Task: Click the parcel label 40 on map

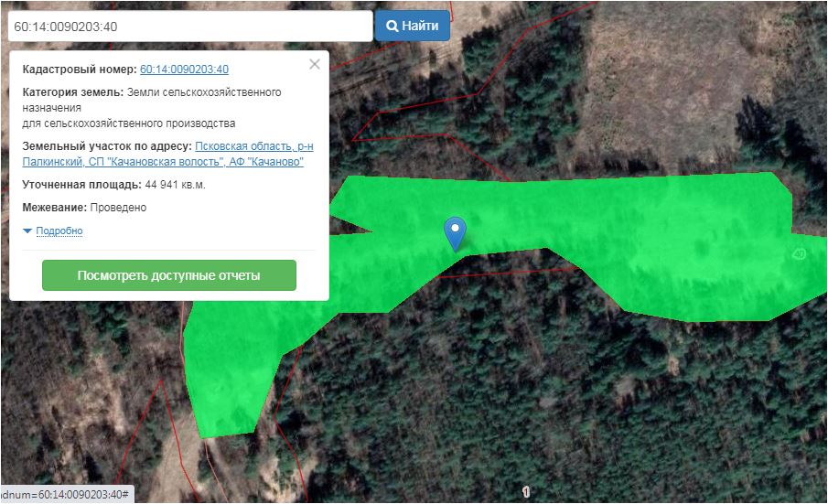Action: [x=799, y=254]
